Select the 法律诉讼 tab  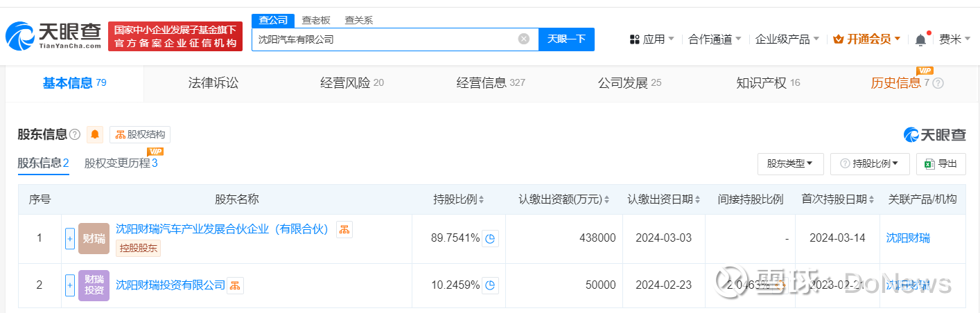[x=213, y=83]
